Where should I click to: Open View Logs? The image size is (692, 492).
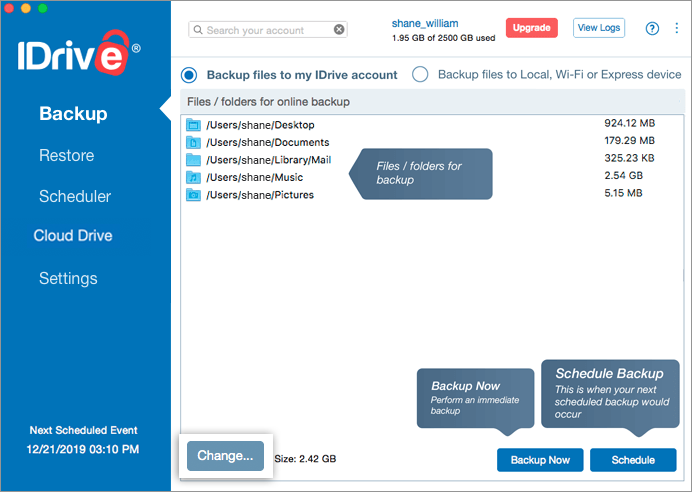pyautogui.click(x=599, y=28)
